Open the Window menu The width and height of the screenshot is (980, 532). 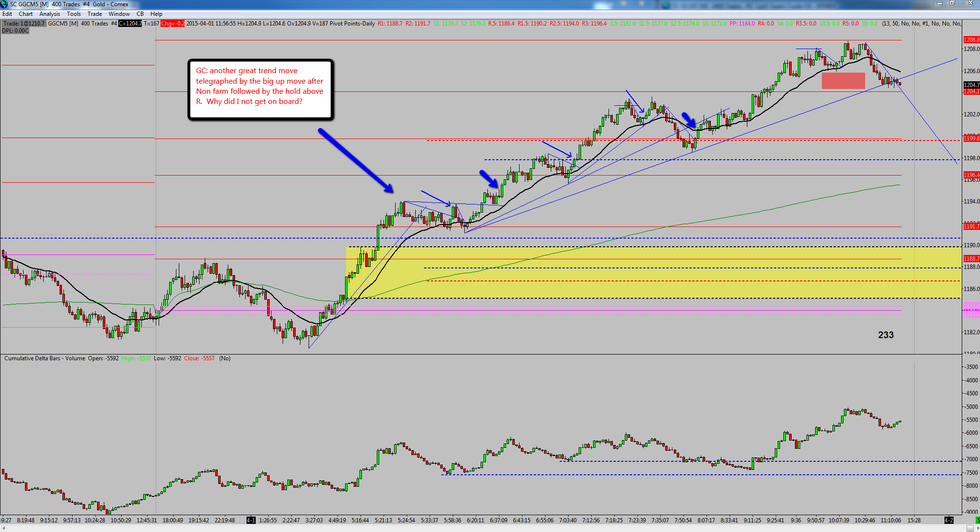(x=119, y=14)
